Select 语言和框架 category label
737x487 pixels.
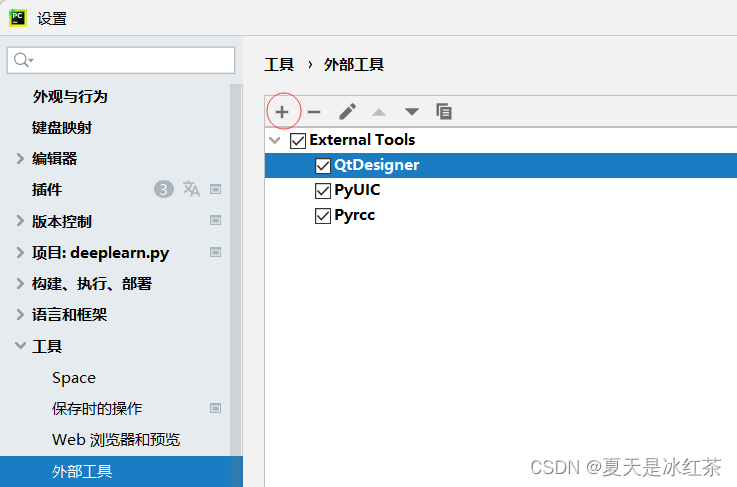click(x=70, y=314)
